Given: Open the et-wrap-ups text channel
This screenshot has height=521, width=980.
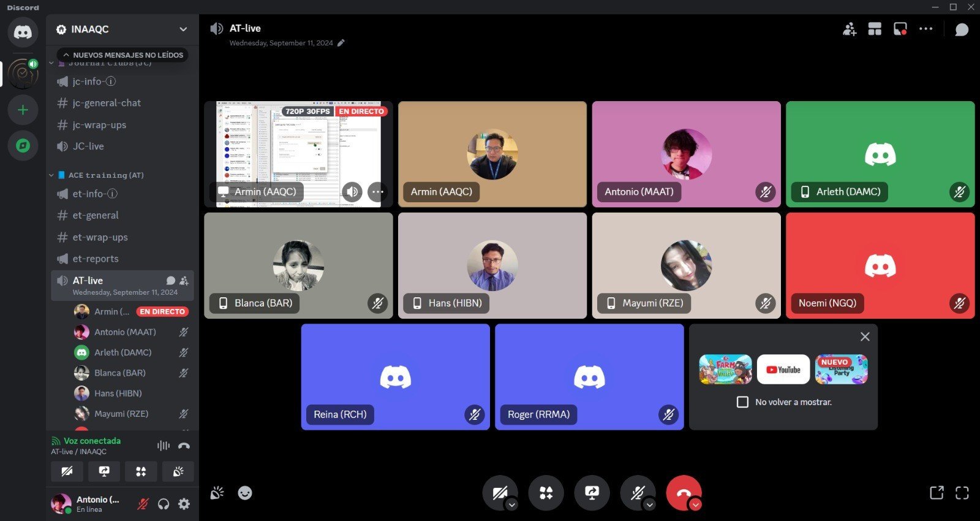Looking at the screenshot, I should click(x=100, y=237).
